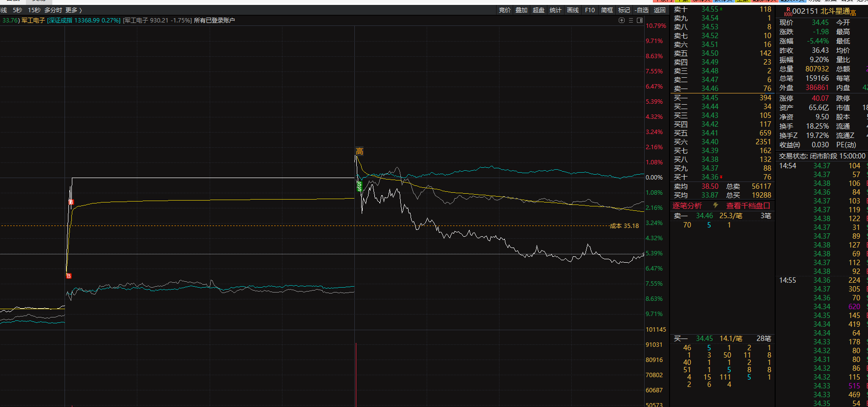The image size is (868, 407).
Task: Click the 14:55 tick list timestamp
Action: point(787,280)
